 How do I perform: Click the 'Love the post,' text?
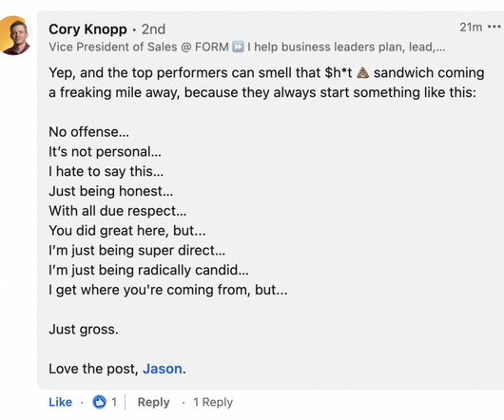[x=93, y=369]
